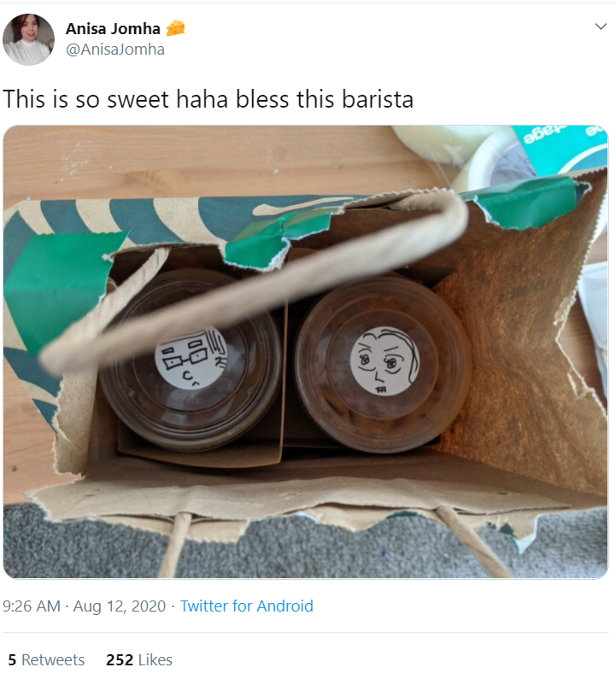Click the glasses face drawing on left lid
The height and width of the screenshot is (685, 616).
tap(191, 358)
